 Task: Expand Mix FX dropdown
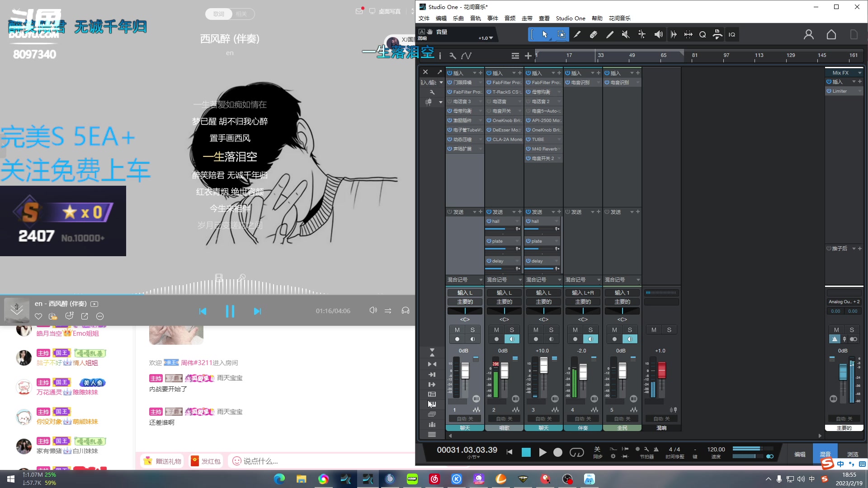point(859,73)
